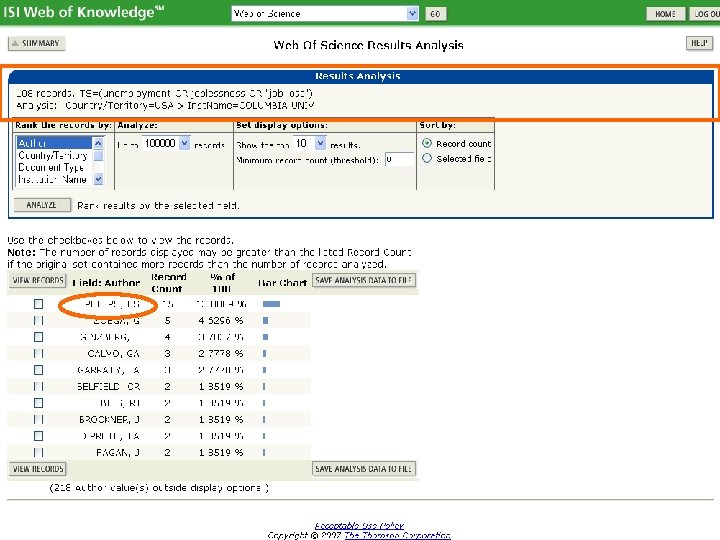Tick the checkbox for BELFIELD, CR
The width and height of the screenshot is (720, 540).
(39, 387)
